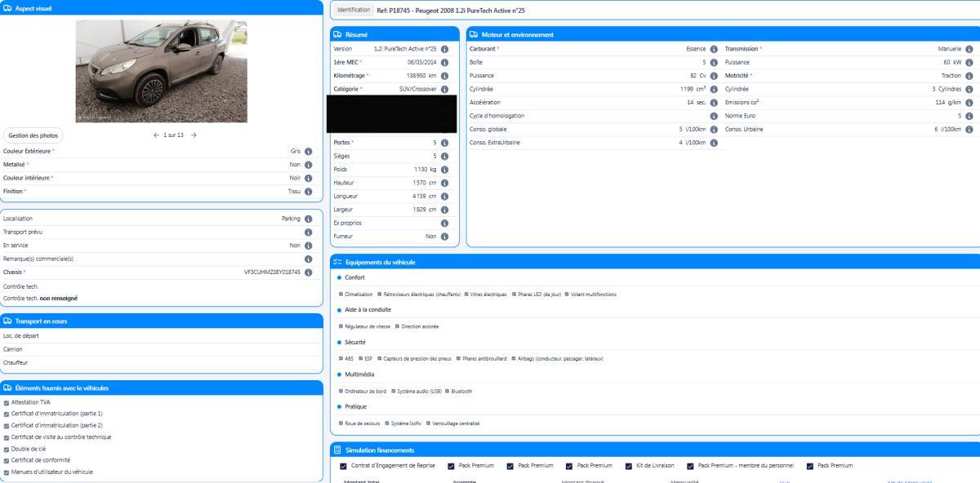The height and width of the screenshot is (483, 980).
Task: Click info icon next to Carburant Essence
Action: 714,49
